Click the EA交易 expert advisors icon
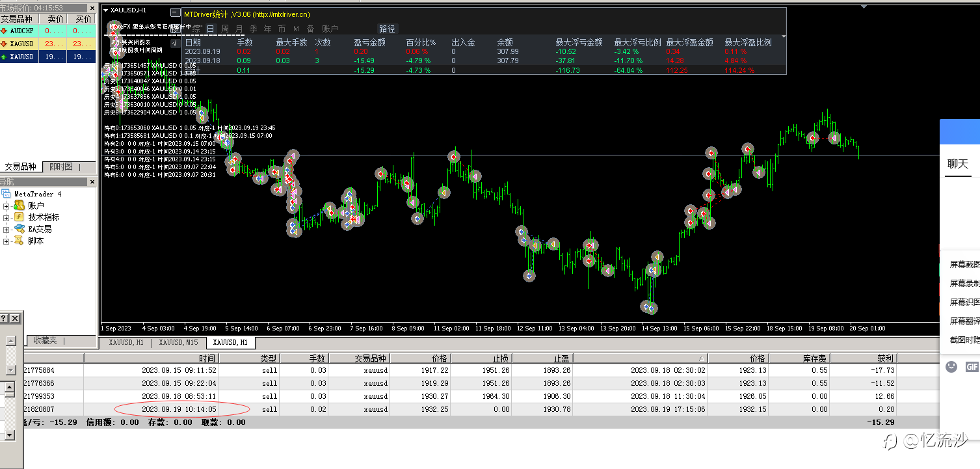 [x=20, y=229]
